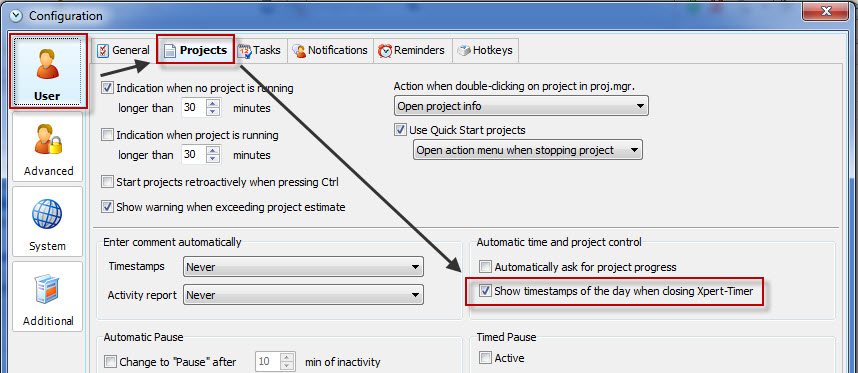858x373 pixels.
Task: Expand the Open project info dropdown
Action: coord(521,106)
